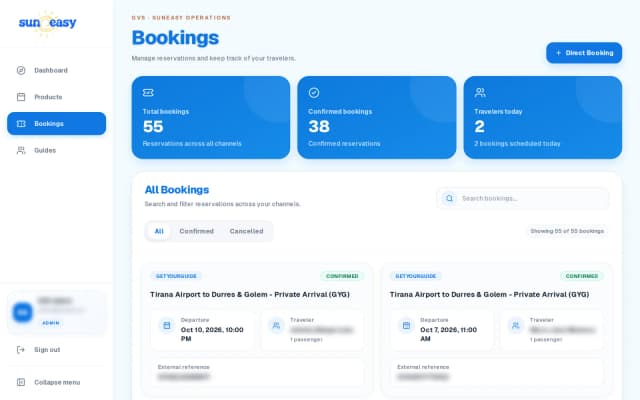Click CONFIRMED status on Oct 10 booking

tap(342, 276)
